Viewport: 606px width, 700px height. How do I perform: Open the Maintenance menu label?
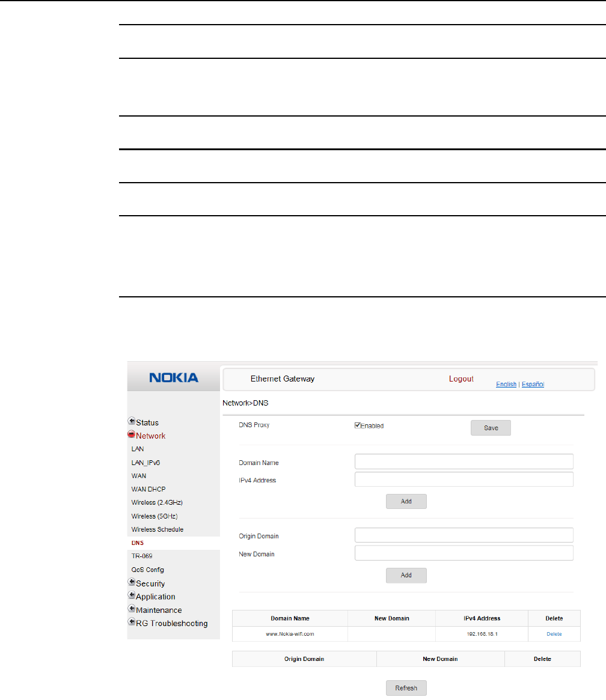[159, 610]
